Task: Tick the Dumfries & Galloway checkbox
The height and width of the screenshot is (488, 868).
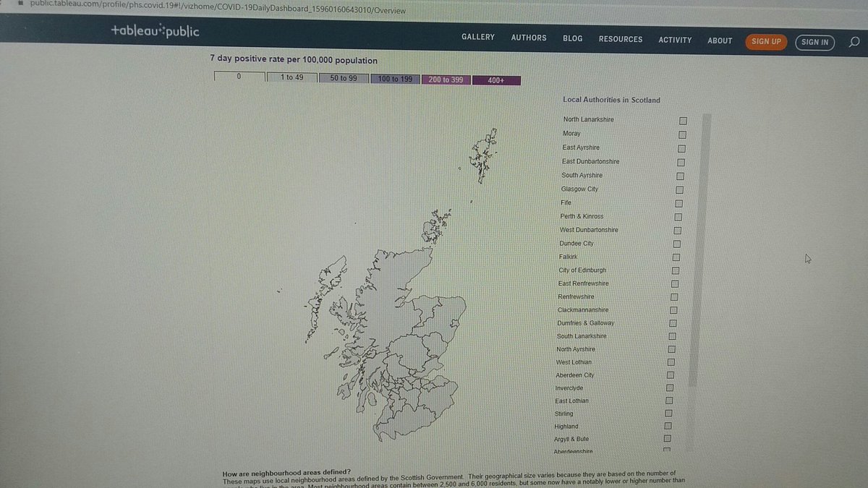Action: click(x=672, y=323)
